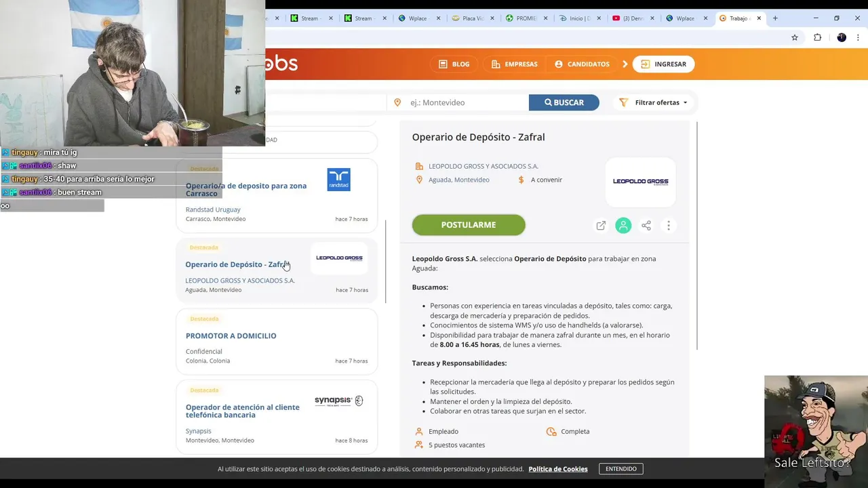Bookmark this page with the star icon
The width and height of the screenshot is (868, 488).
[x=795, y=37]
